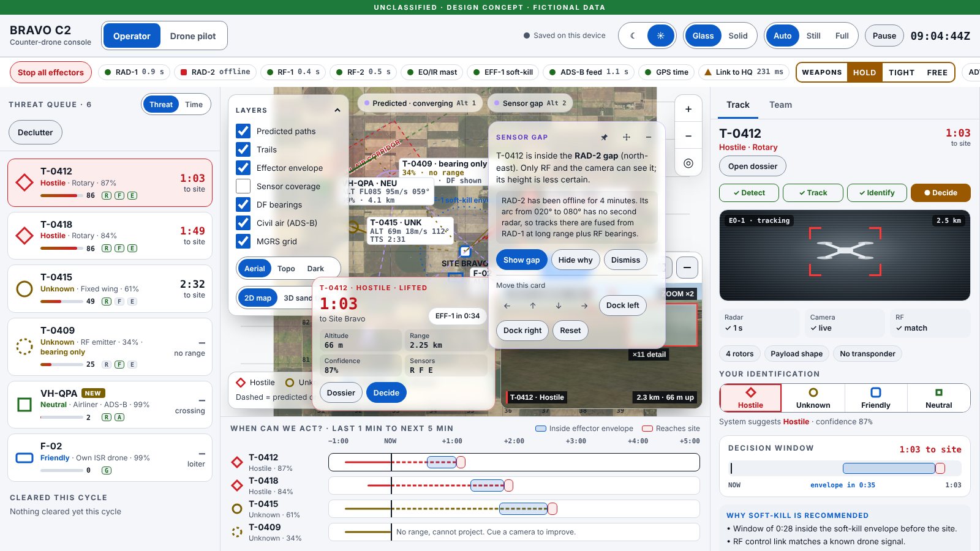Image resolution: width=980 pixels, height=551 pixels.
Task: Expand T-0409 card dash toggle
Action: click(x=202, y=343)
